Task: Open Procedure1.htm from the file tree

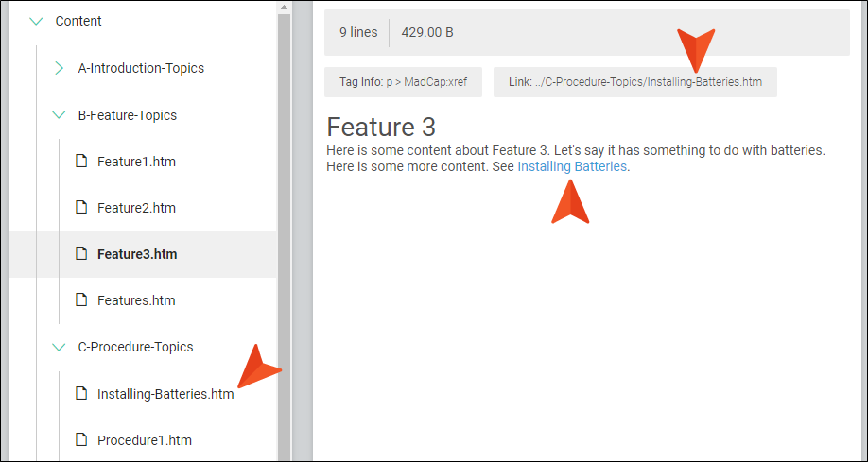Action: pos(144,440)
